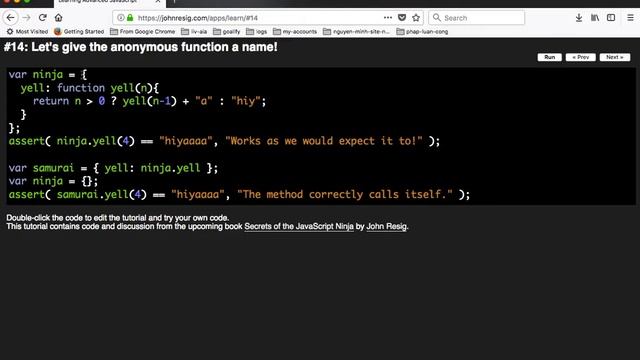
Task: Click the 'return n > 0' code line
Action: (149, 101)
